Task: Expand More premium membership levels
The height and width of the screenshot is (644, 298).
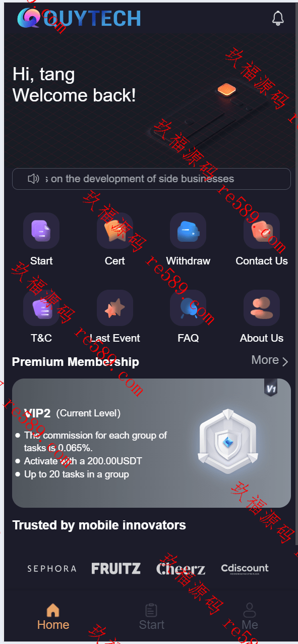Action: point(270,360)
